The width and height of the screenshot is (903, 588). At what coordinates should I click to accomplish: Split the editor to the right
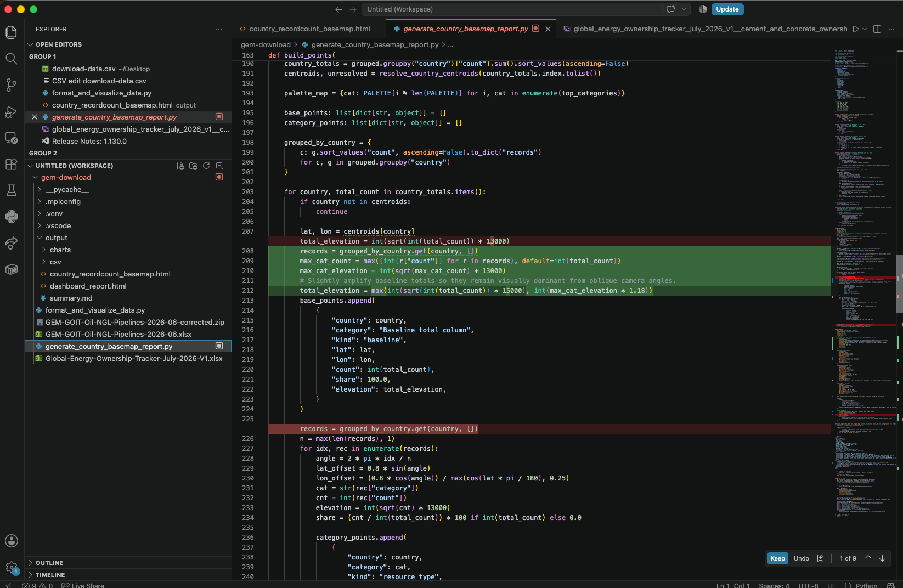[877, 29]
